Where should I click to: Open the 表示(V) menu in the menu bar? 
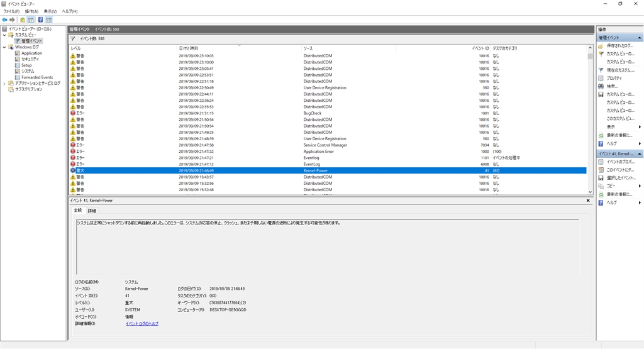click(x=50, y=11)
